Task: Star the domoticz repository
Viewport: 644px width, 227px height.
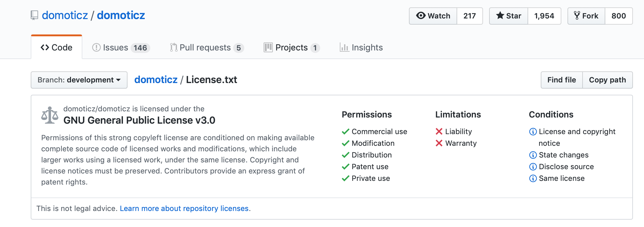Action: click(509, 16)
